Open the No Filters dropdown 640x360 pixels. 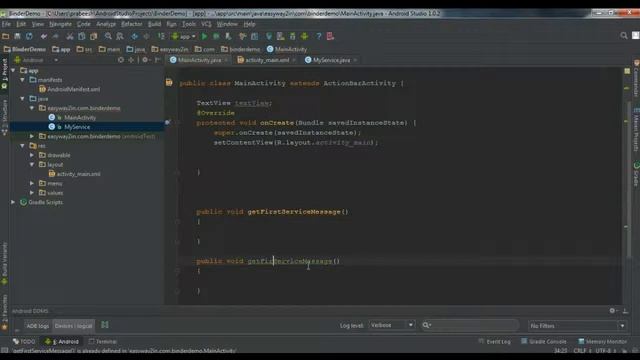(x=577, y=326)
